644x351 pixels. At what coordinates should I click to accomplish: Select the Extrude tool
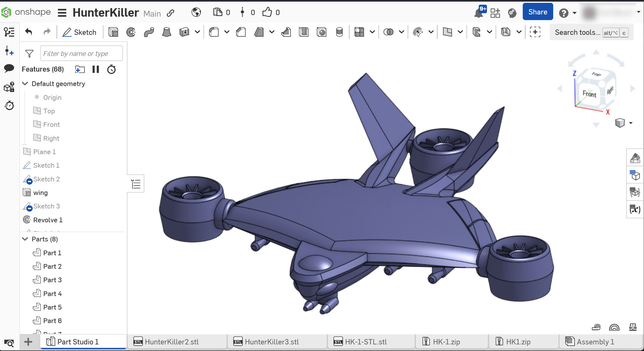113,32
